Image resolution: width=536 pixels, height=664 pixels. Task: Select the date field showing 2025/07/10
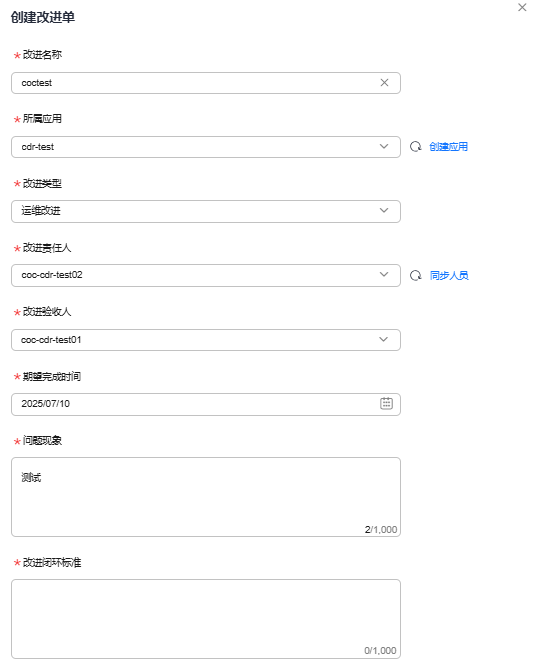coord(206,404)
